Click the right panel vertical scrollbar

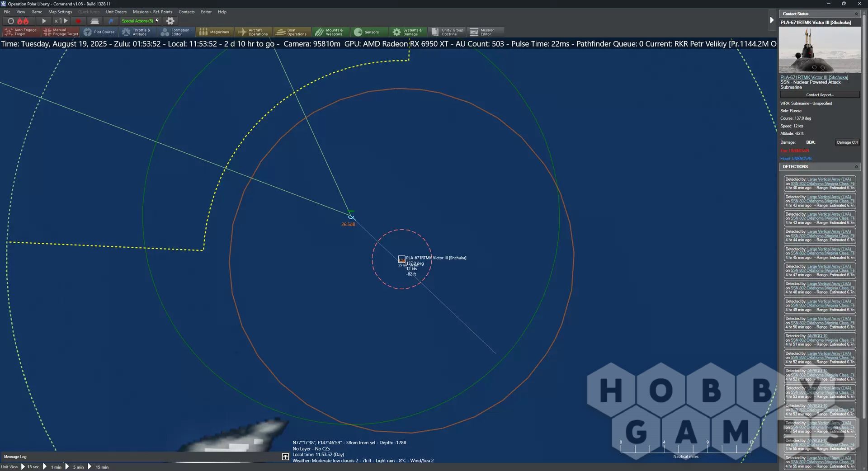pos(864,217)
